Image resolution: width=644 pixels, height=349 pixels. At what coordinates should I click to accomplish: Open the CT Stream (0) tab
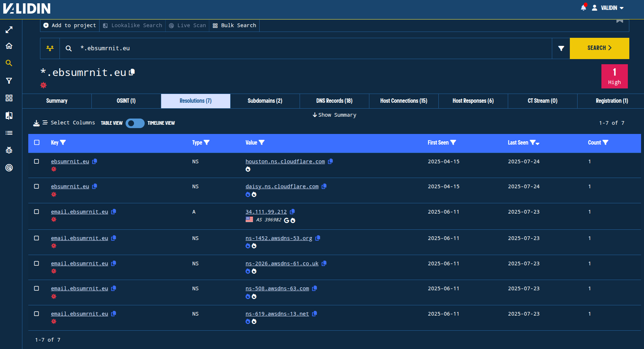point(542,101)
